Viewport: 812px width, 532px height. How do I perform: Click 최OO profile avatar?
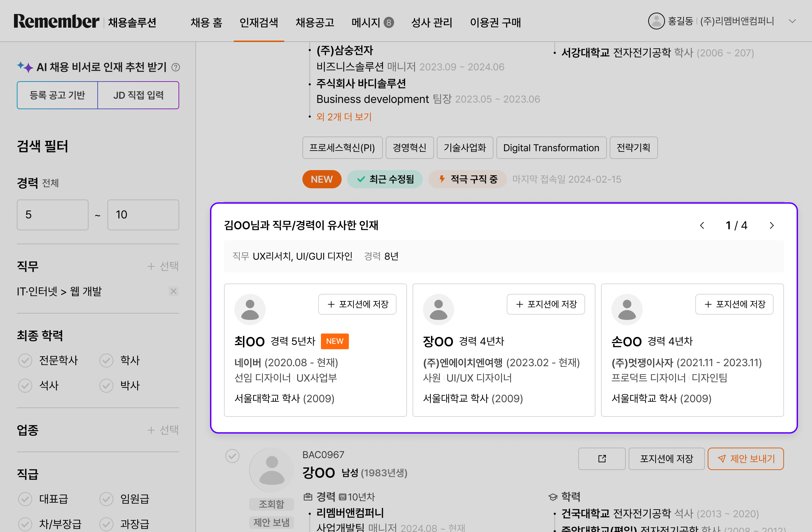click(250, 309)
